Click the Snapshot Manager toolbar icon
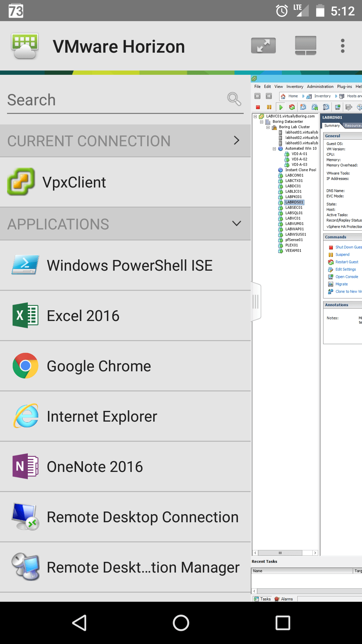362x644 pixels. 326,107
